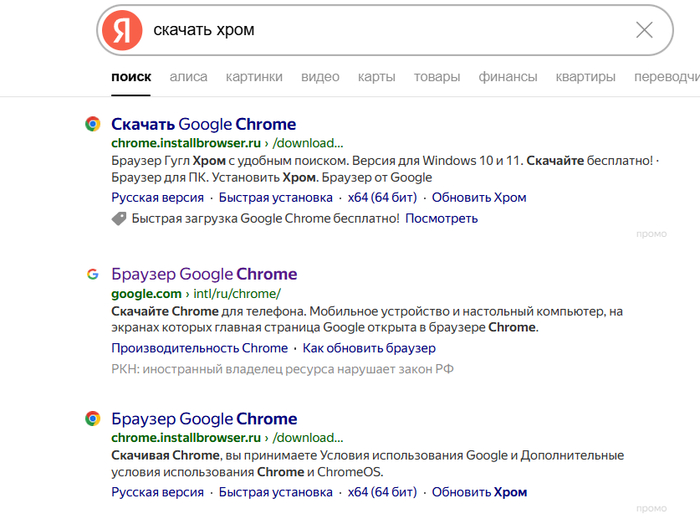Viewport: 700px width, 524px height.
Task: Clear the search query with the X icon
Action: pos(645,30)
